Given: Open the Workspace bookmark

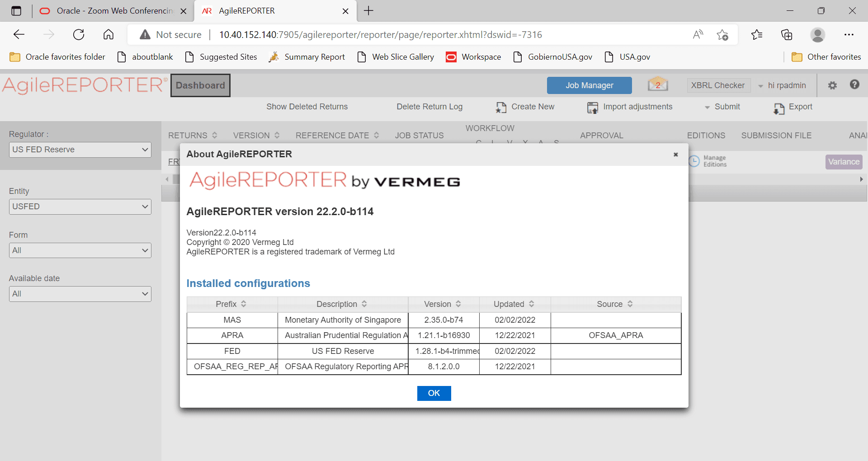Looking at the screenshot, I should pos(473,57).
